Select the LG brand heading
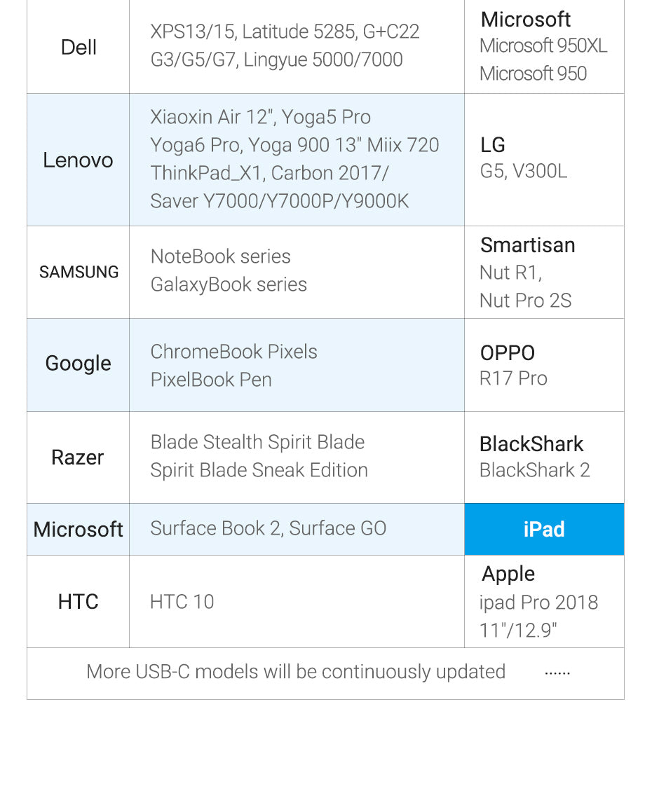 coord(493,145)
